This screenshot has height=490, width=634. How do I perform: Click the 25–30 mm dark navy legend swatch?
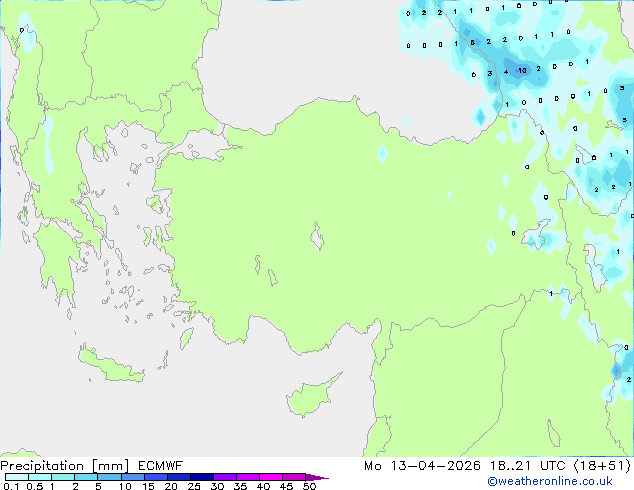pyautogui.click(x=202, y=477)
